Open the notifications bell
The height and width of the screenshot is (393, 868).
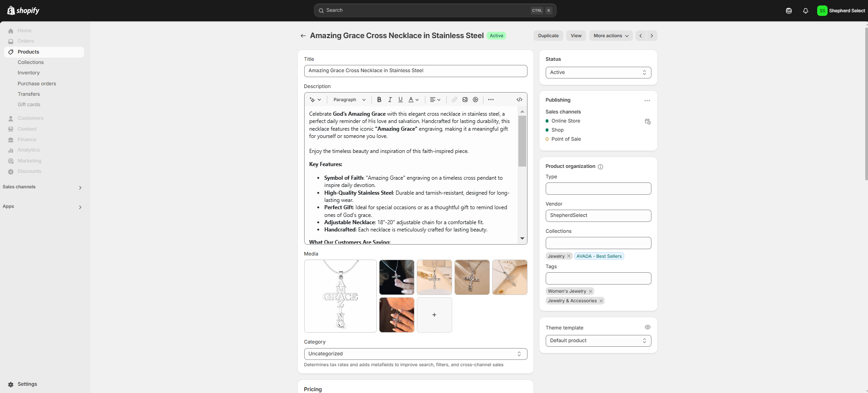click(805, 10)
